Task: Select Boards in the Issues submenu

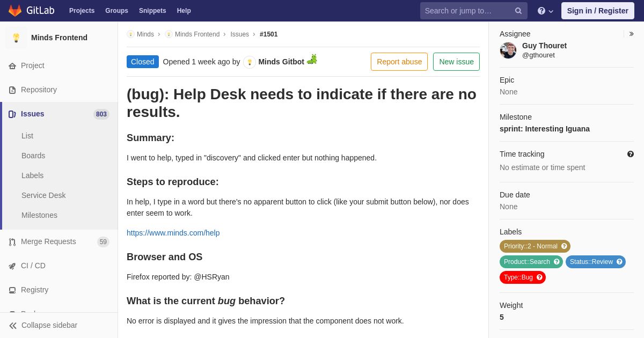Action: click(33, 156)
